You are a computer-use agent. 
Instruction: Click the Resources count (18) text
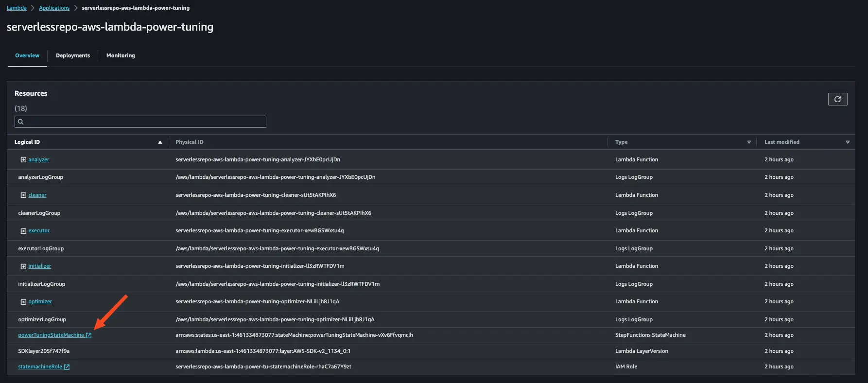[x=21, y=108]
